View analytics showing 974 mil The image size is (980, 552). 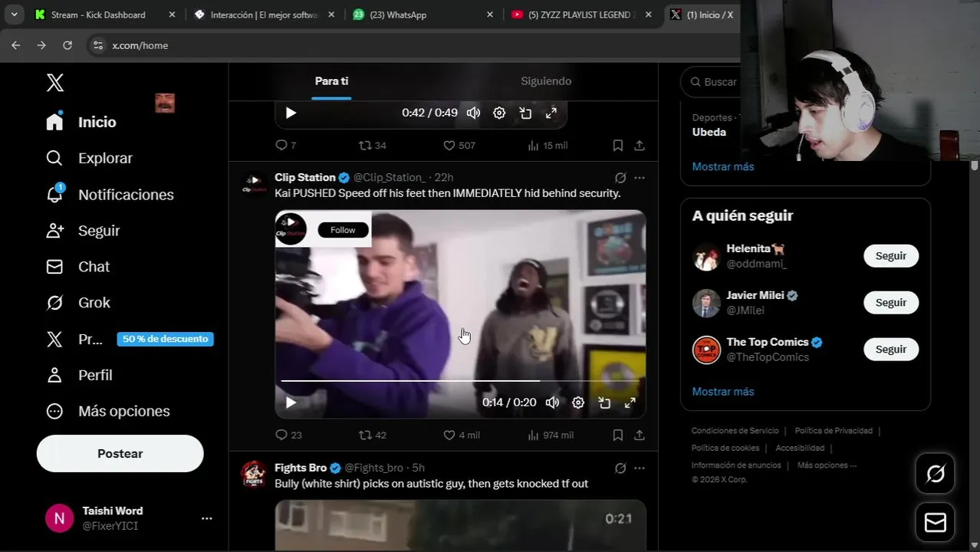point(551,435)
